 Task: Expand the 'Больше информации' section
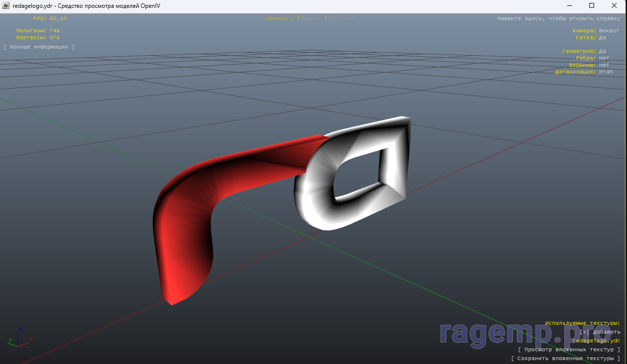39,47
